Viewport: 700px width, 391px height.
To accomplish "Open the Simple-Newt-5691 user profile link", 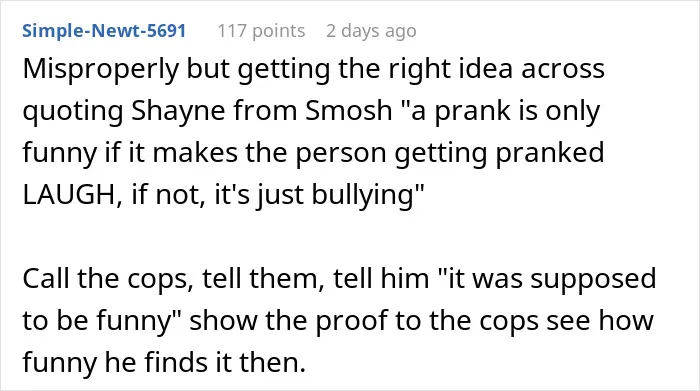I will [104, 31].
